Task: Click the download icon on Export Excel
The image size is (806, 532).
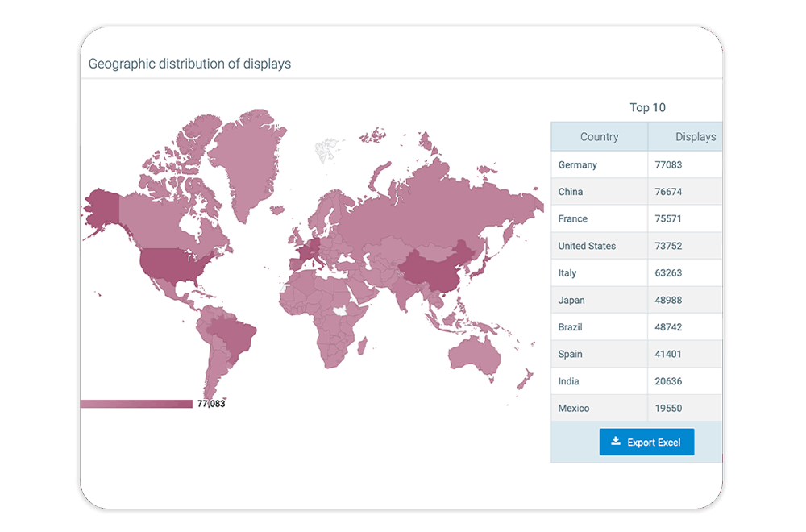Action: pyautogui.click(x=616, y=442)
